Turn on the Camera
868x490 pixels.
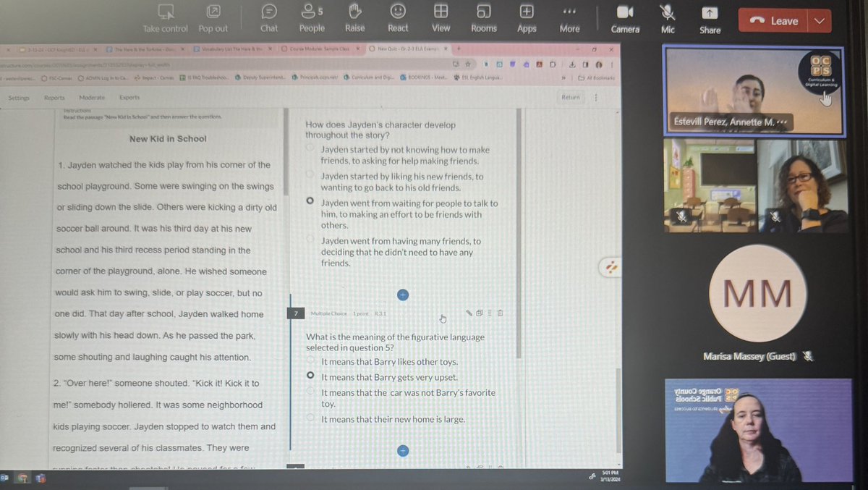click(x=624, y=12)
